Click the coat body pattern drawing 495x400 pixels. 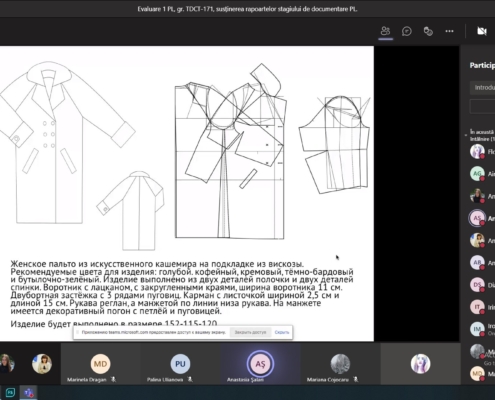230,151
